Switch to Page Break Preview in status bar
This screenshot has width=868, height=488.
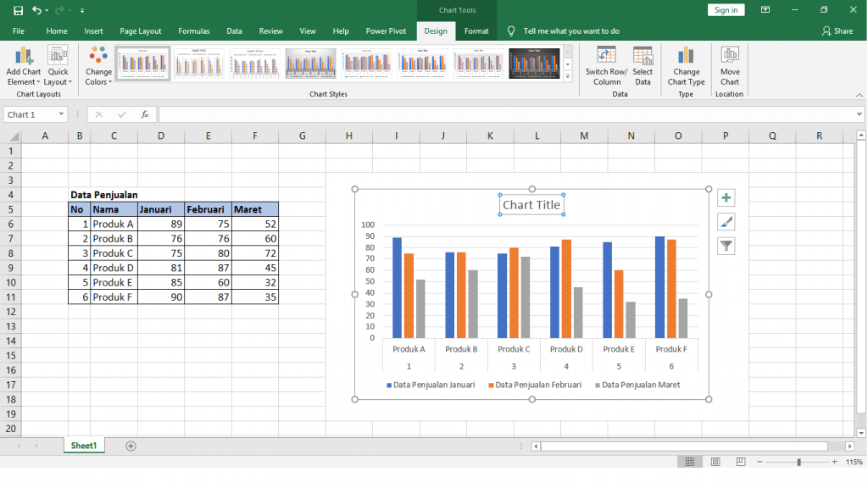tap(740, 462)
